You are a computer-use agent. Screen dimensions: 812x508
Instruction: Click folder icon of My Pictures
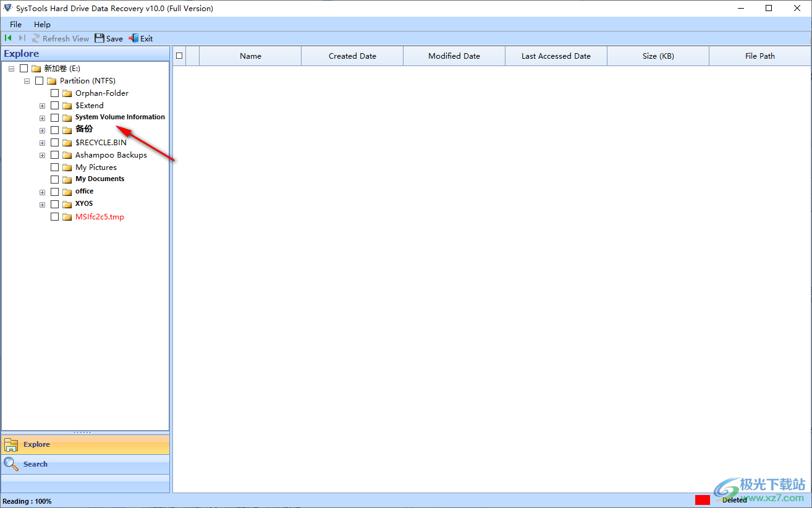point(67,167)
